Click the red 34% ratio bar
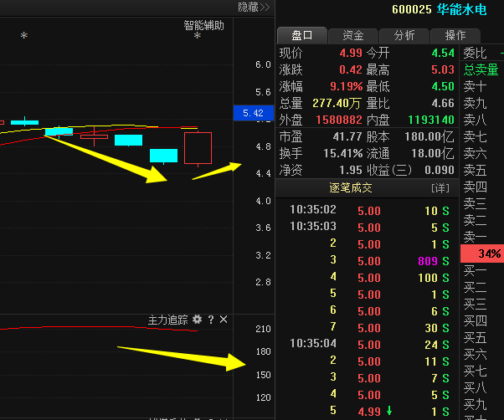Viewport: 504px width, 420px height. tap(482, 254)
